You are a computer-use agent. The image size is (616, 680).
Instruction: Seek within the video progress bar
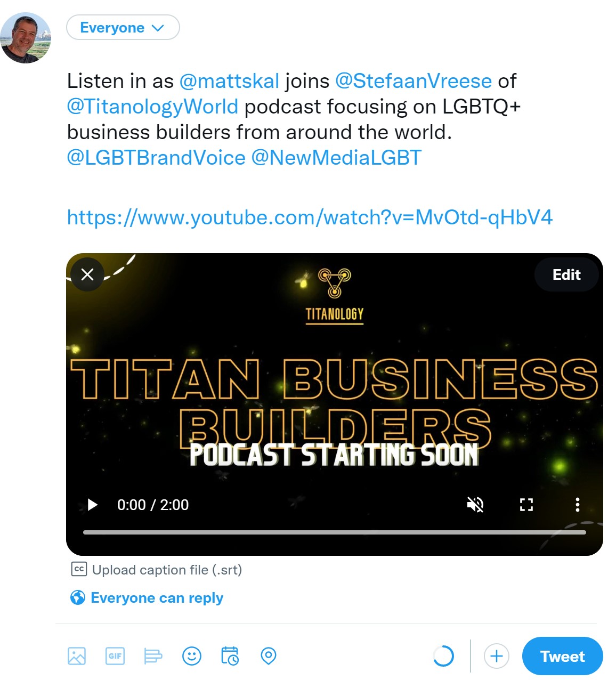(335, 532)
